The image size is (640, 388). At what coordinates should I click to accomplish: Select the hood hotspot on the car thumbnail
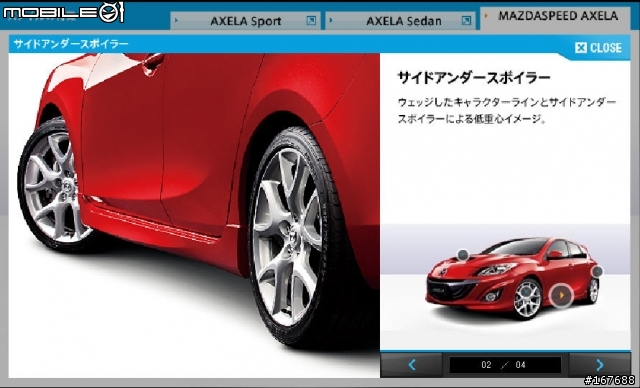462,255
